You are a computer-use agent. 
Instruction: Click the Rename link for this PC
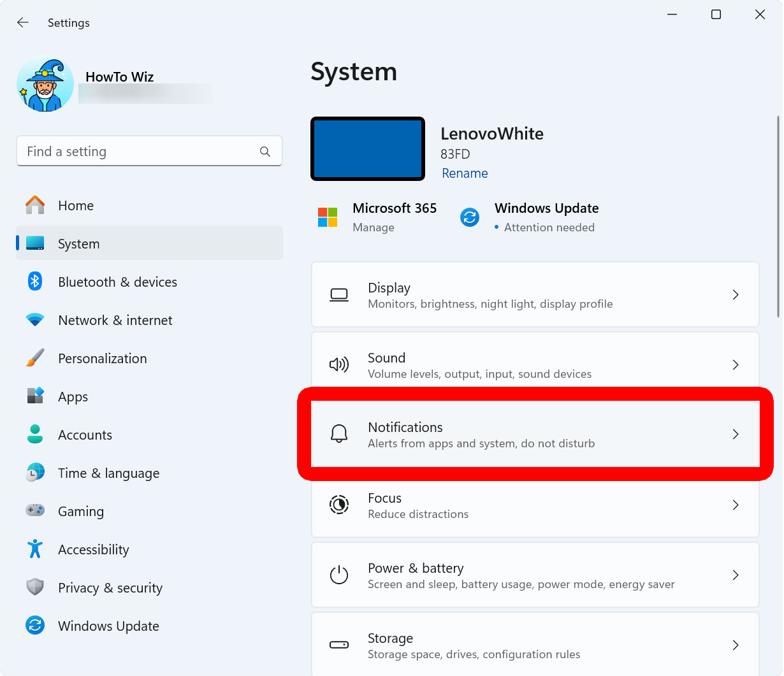[x=465, y=173]
